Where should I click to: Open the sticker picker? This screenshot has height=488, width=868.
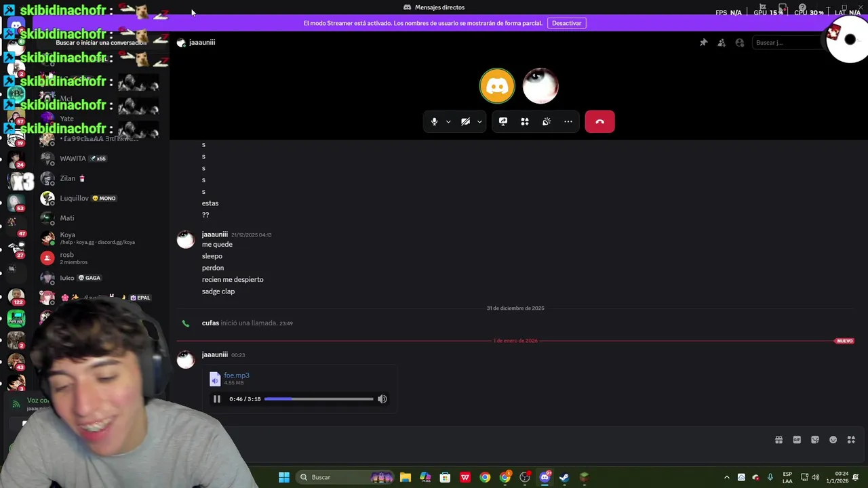pos(815,440)
